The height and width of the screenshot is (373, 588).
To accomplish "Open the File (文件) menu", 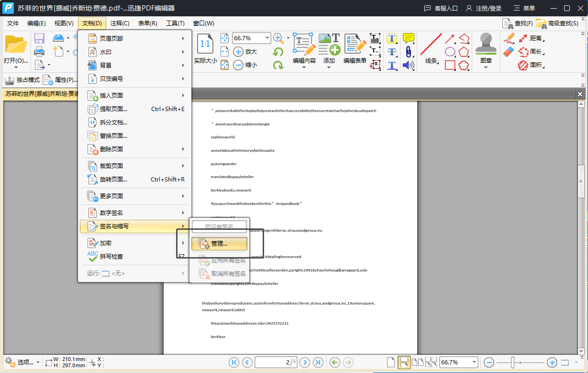I will (x=13, y=23).
